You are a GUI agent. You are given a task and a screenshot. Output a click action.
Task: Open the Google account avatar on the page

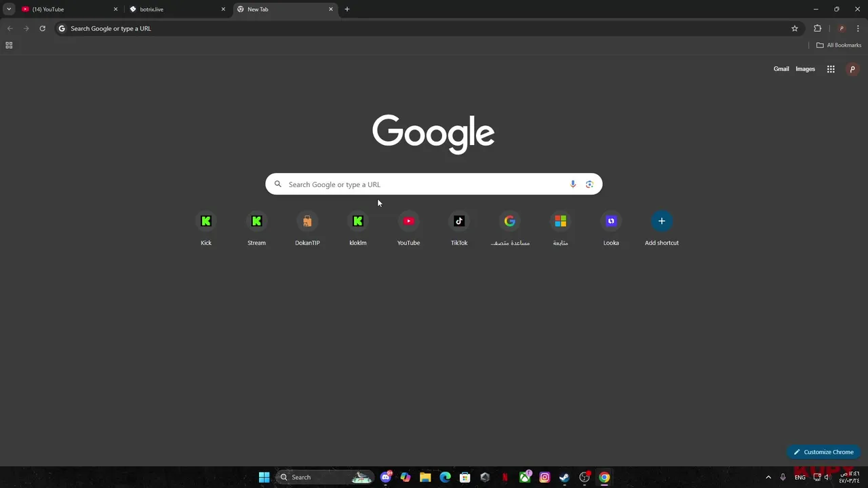tap(852, 69)
